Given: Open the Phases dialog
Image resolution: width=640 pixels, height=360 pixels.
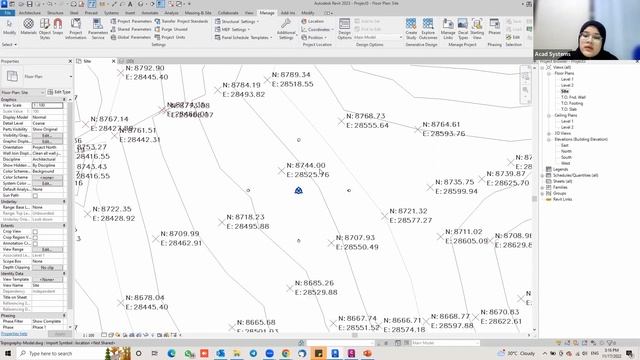Looking at the screenshot, I should [494, 27].
